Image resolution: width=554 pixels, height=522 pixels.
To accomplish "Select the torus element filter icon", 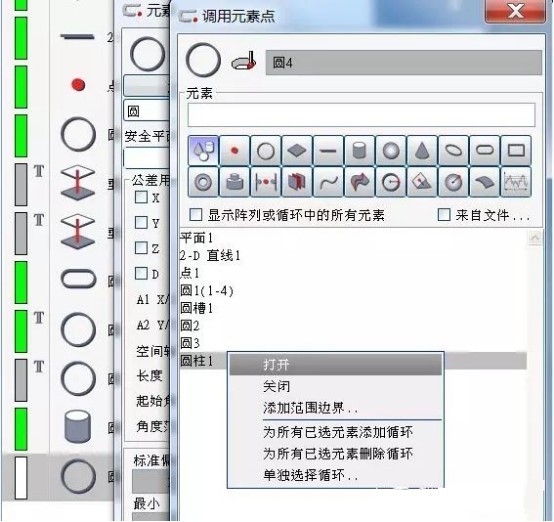I will [203, 182].
